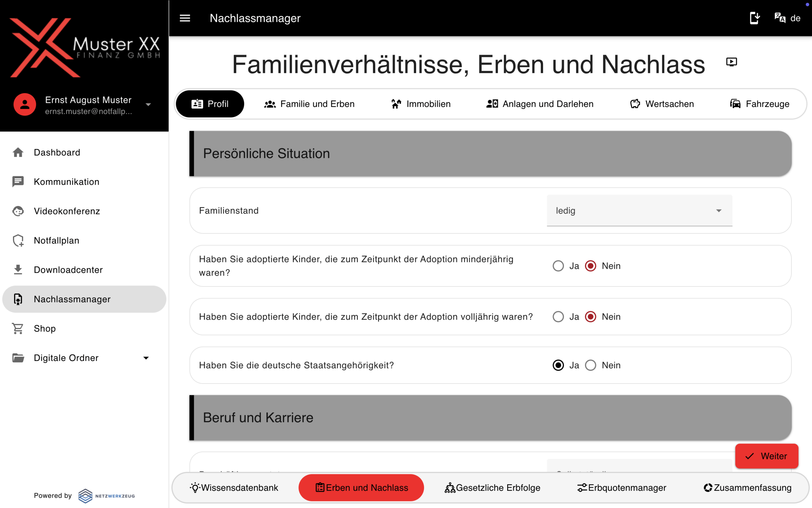Click the Wertsachen piggy bank icon

(635, 104)
